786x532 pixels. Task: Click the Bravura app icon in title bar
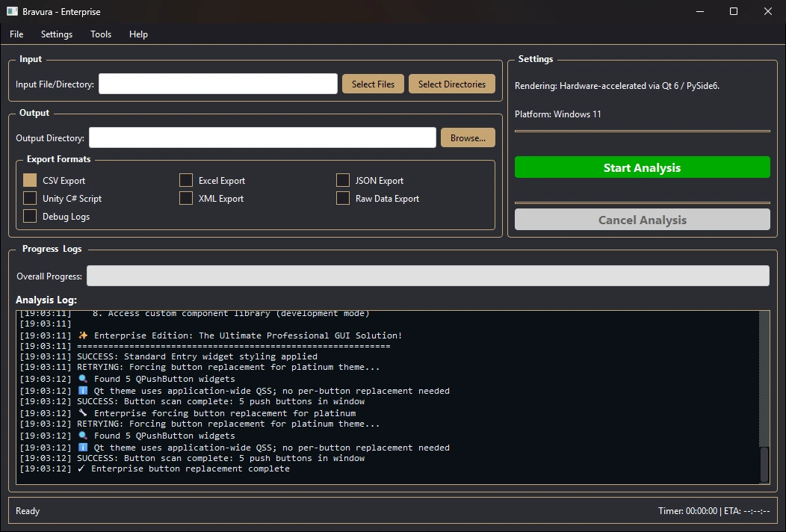12,11
